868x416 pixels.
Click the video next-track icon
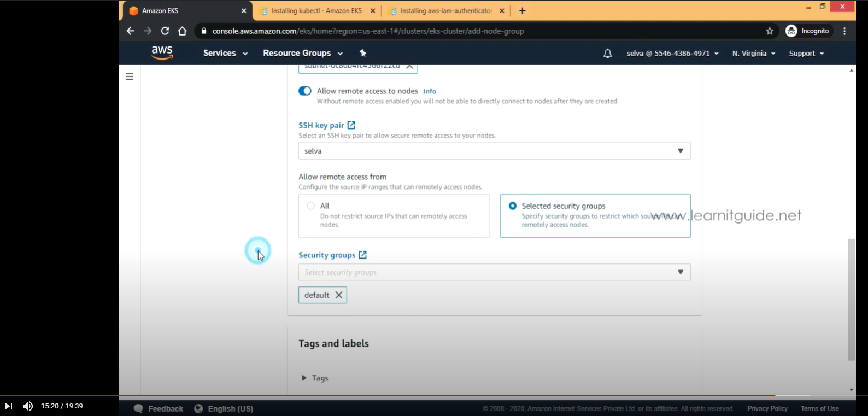[8, 406]
